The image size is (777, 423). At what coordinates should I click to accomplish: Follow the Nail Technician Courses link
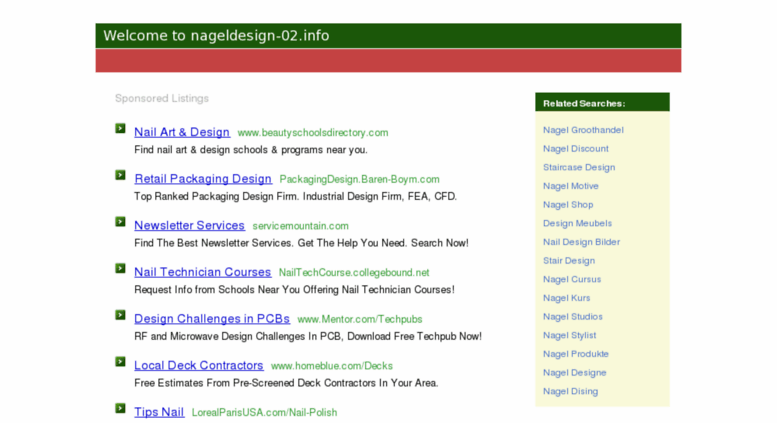(x=202, y=272)
